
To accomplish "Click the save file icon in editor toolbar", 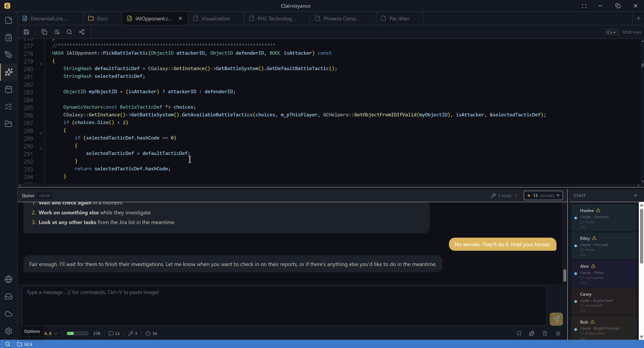I will click(x=26, y=32).
